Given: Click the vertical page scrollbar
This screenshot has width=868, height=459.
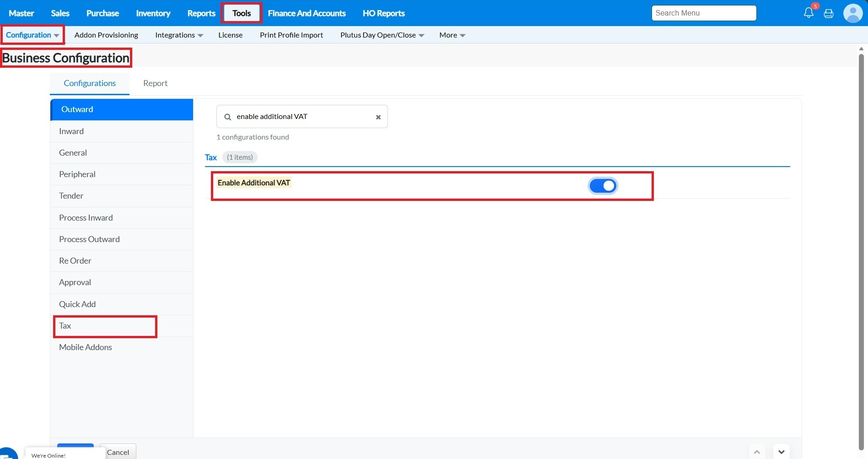Looking at the screenshot, I should point(861,252).
